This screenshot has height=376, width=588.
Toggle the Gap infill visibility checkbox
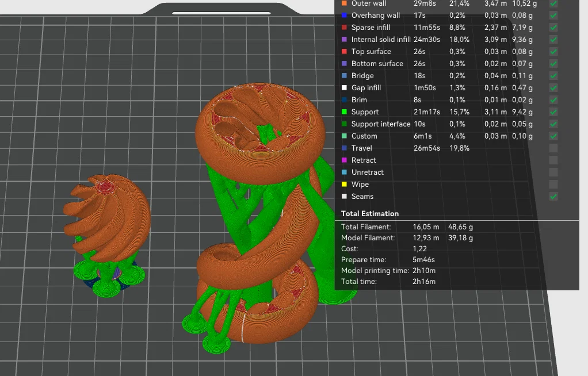[x=553, y=88]
